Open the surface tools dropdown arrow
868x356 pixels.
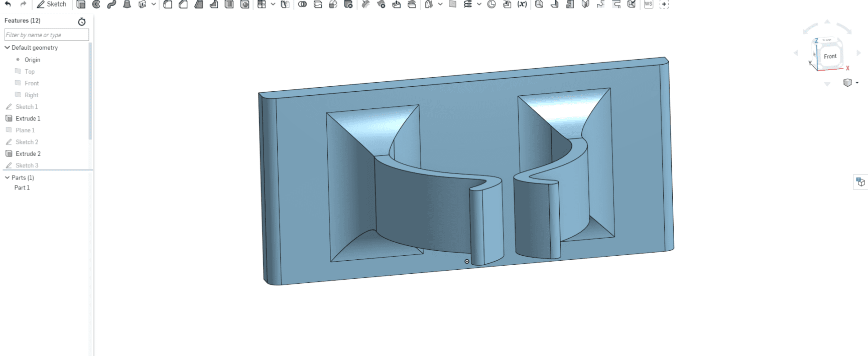[440, 4]
